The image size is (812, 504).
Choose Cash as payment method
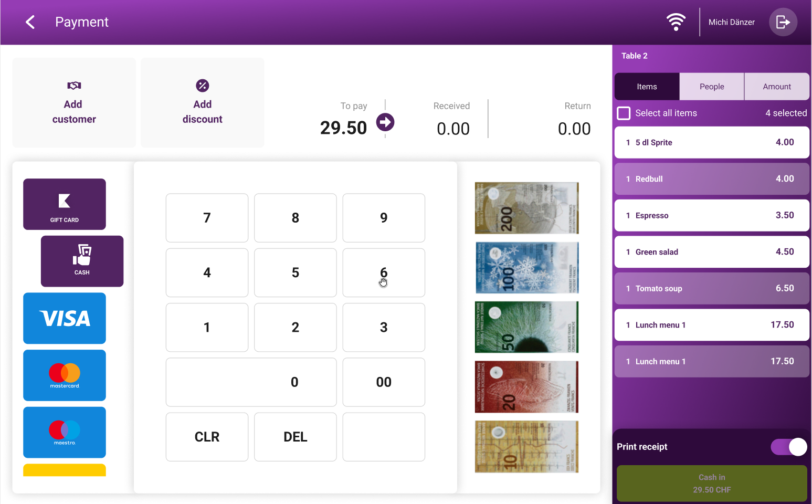[82, 261]
